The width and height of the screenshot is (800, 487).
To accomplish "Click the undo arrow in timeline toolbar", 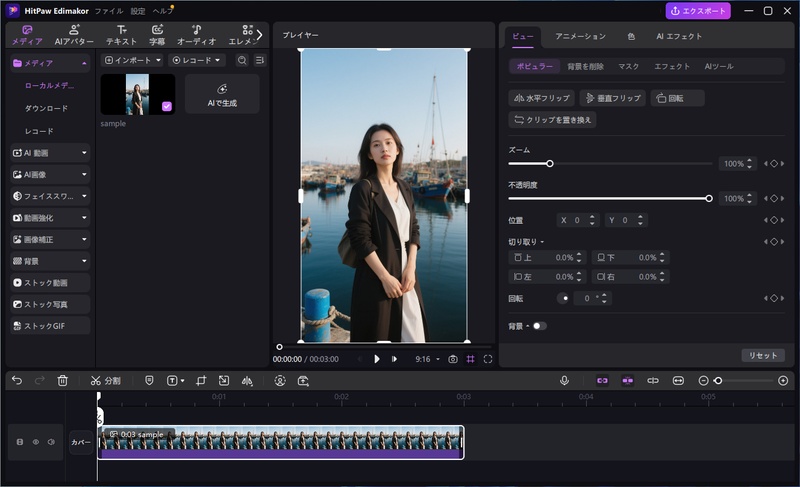I will click(17, 380).
